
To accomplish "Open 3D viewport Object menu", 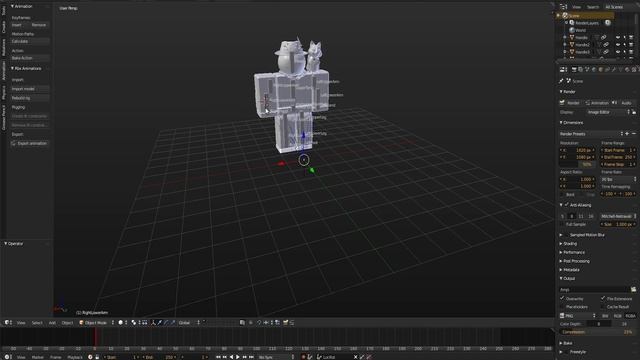I will click(x=67, y=322).
